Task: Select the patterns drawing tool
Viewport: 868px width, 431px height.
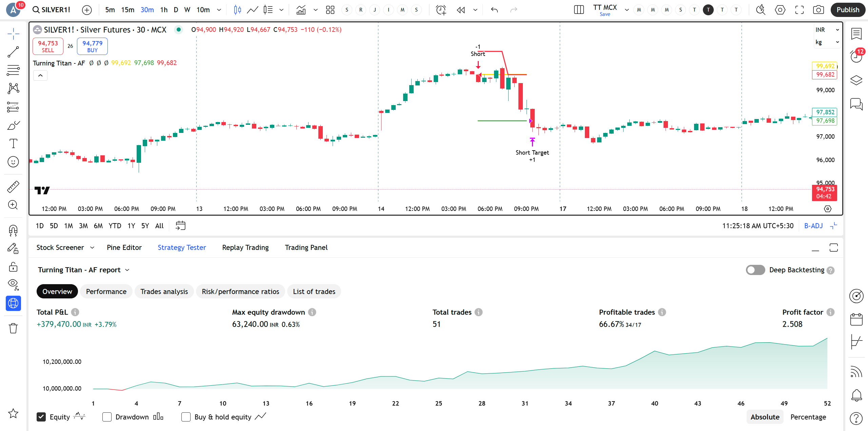Action: click(x=13, y=89)
